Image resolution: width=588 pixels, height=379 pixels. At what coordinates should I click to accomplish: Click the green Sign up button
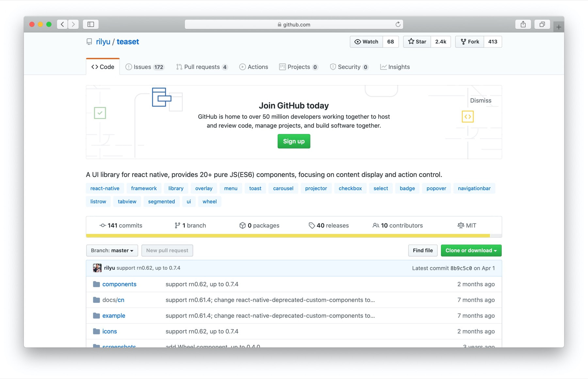coord(294,141)
